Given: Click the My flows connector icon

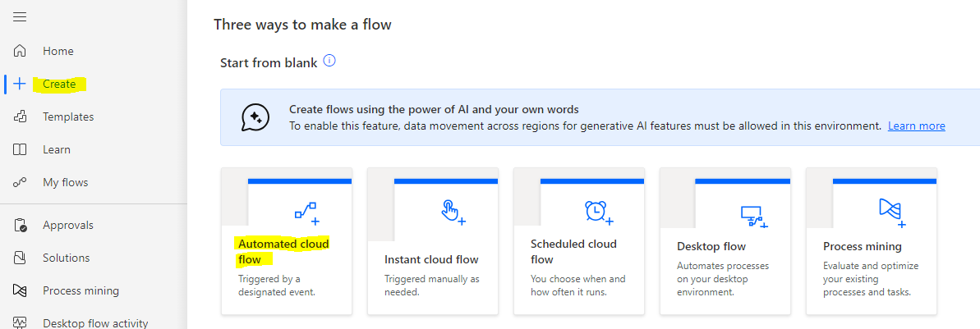Looking at the screenshot, I should pyautogui.click(x=20, y=183).
